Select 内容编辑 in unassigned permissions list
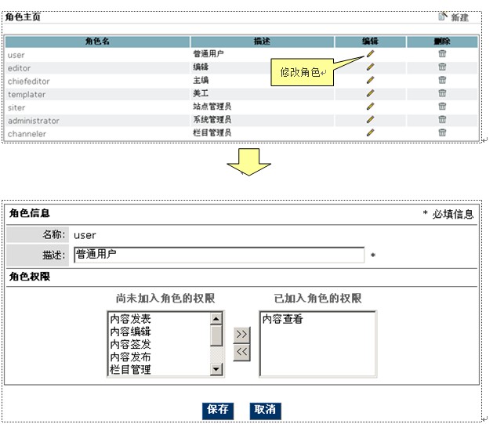Image resolution: width=504 pixels, height=424 pixels. click(130, 332)
